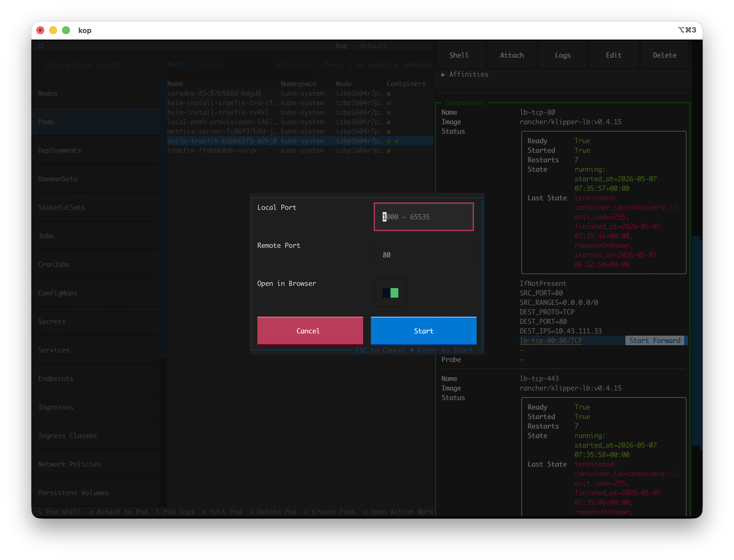Click the Node column header
This screenshot has width=734, height=560.
pos(343,84)
